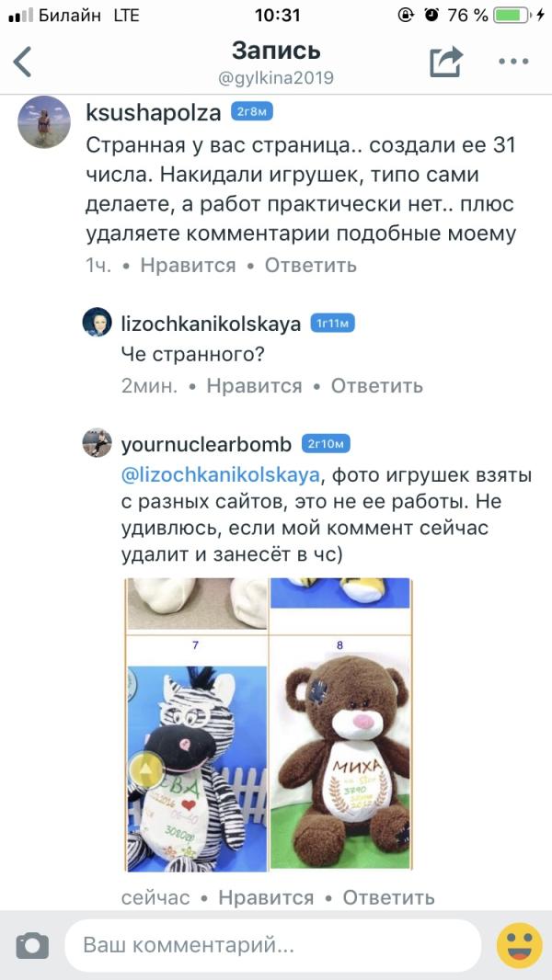Image resolution: width=552 pixels, height=980 pixels.
Task: Open lizochkanikolskaya's avatar picture
Action: tap(98, 322)
